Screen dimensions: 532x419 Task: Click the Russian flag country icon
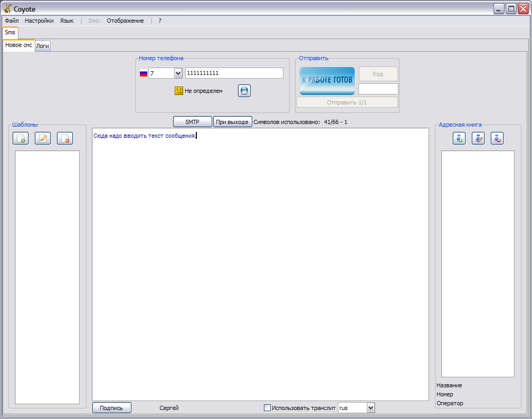[x=144, y=73]
